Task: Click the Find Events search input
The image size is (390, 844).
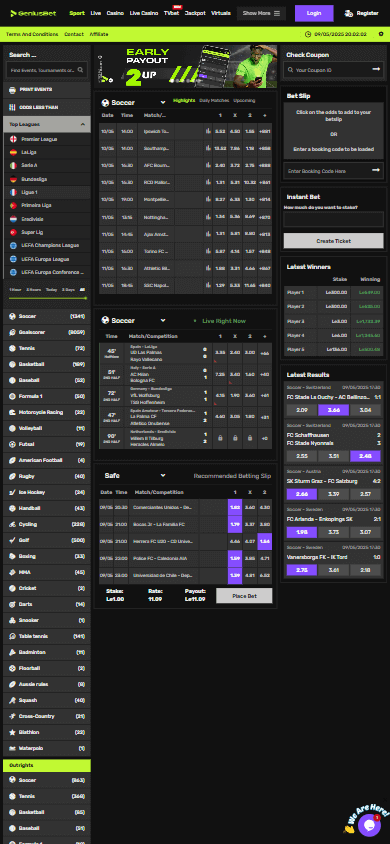Action: (47, 70)
